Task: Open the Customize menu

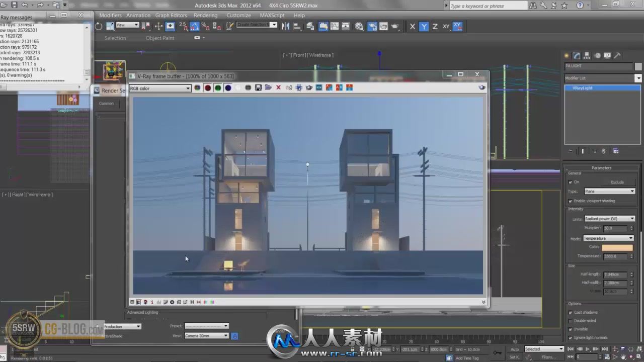Action: pyautogui.click(x=238, y=15)
